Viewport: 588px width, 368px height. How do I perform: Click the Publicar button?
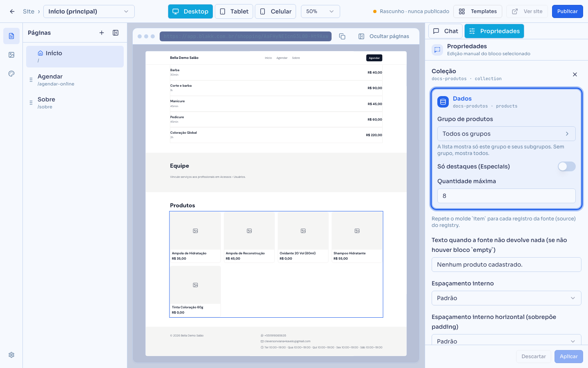[568, 11]
